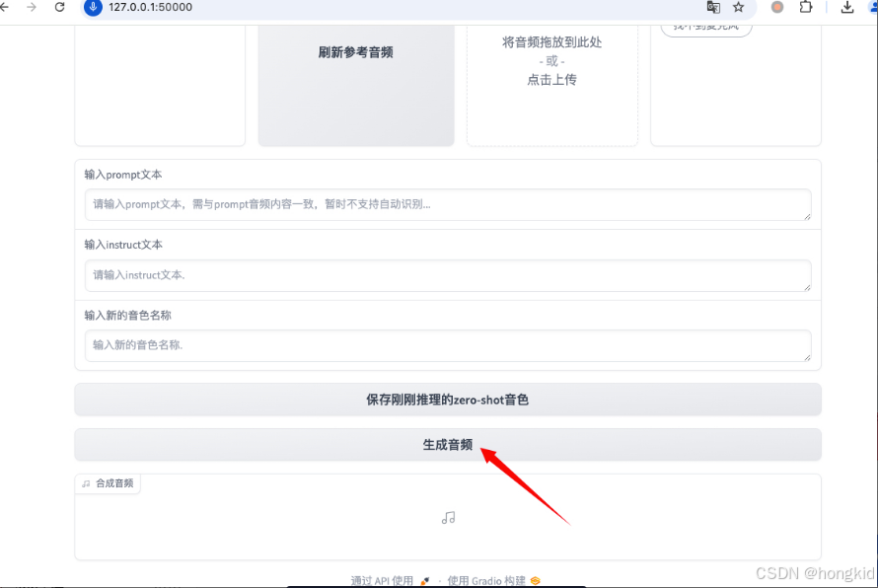Open the translate page icon
This screenshot has height=588, width=878.
pos(713,7)
